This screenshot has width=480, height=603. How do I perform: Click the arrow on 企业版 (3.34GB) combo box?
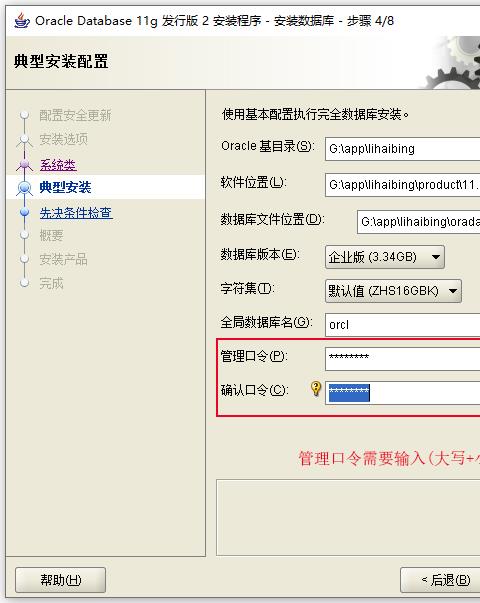coord(436,257)
